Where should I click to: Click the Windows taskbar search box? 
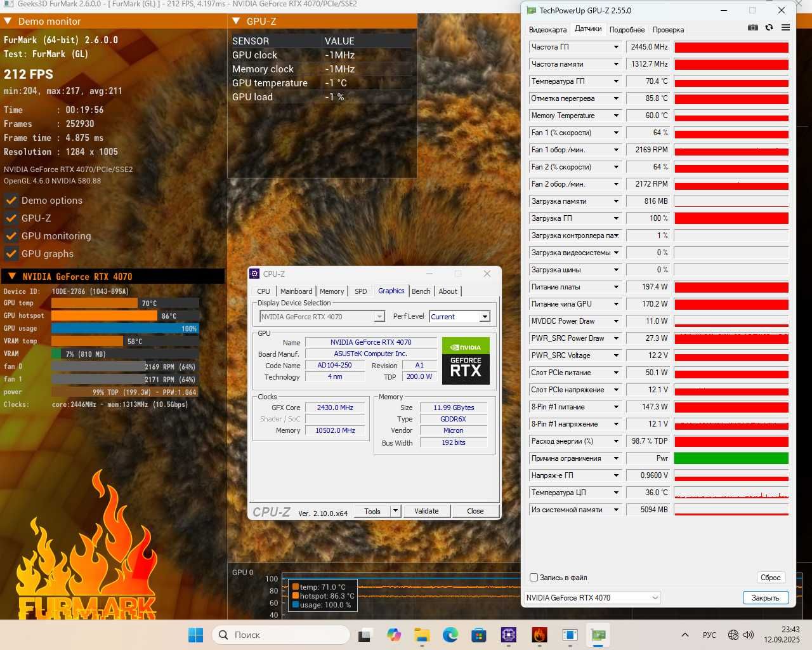pyautogui.click(x=281, y=635)
